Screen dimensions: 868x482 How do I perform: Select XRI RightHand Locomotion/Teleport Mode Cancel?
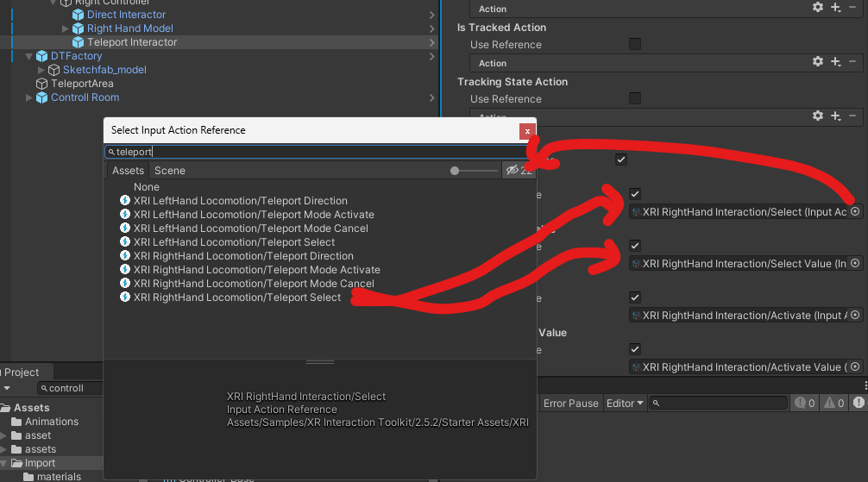point(254,284)
